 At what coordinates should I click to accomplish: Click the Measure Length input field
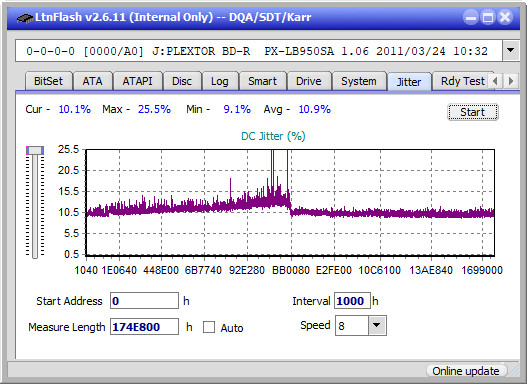tap(145, 327)
